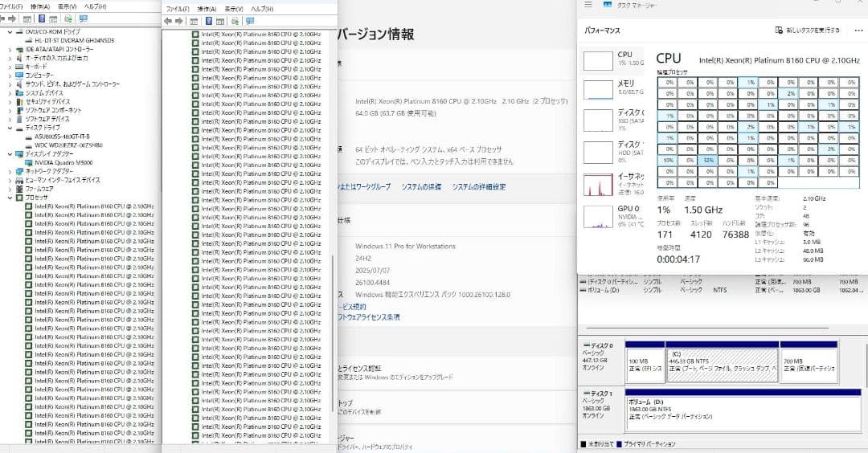Viewport: 868px width, 453px height.
Task: Expand サウンド、ビデオ、およびゲーム コントローラー node
Action: coord(10,84)
